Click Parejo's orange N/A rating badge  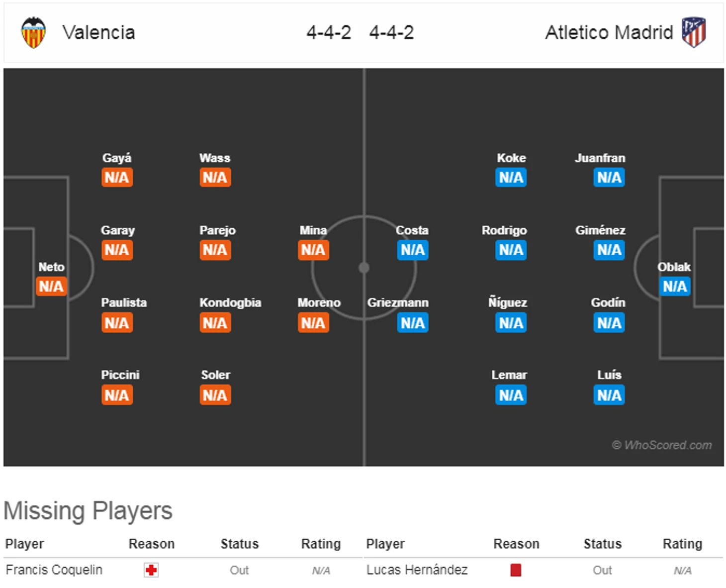(x=215, y=250)
